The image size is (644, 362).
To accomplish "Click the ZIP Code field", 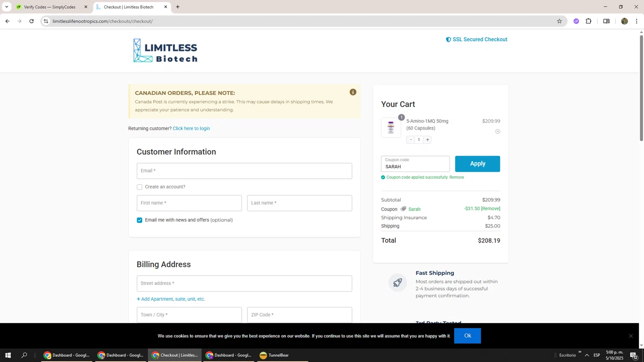I will [x=300, y=315].
